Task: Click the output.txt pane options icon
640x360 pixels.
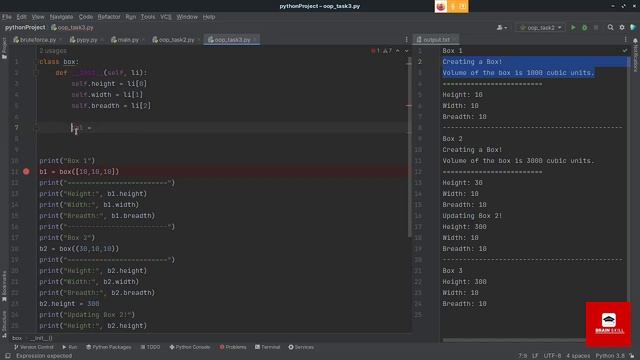Action: pos(625,40)
